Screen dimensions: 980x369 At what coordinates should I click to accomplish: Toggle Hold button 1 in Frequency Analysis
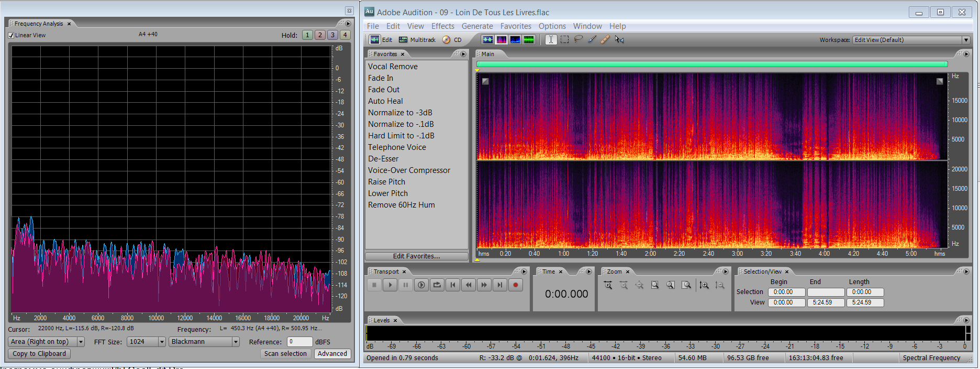(x=307, y=35)
